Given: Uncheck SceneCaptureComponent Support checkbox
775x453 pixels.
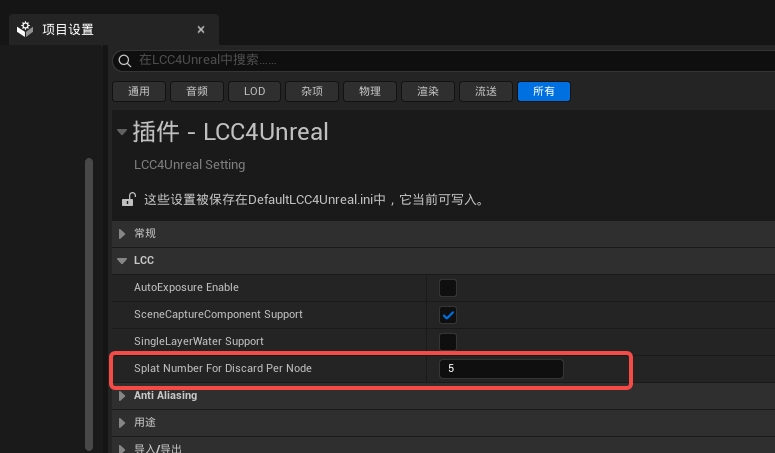Looking at the screenshot, I should coord(448,315).
